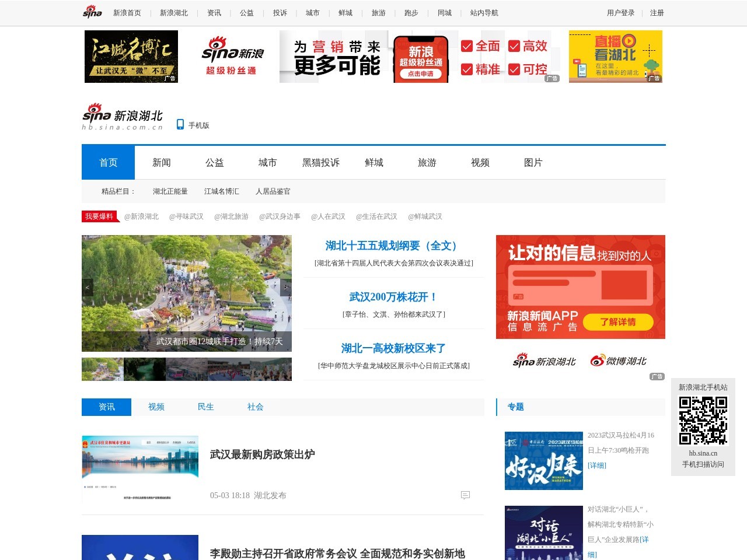Open 对话湖北小巨人 feature image
Screen dimensions: 747x560
pos(544,533)
